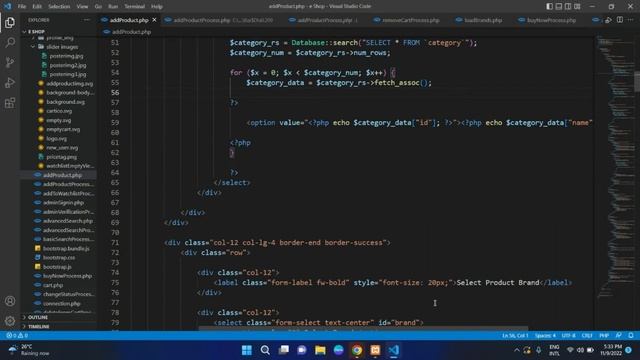Open the File menu
The image size is (640, 360).
click(x=22, y=7)
